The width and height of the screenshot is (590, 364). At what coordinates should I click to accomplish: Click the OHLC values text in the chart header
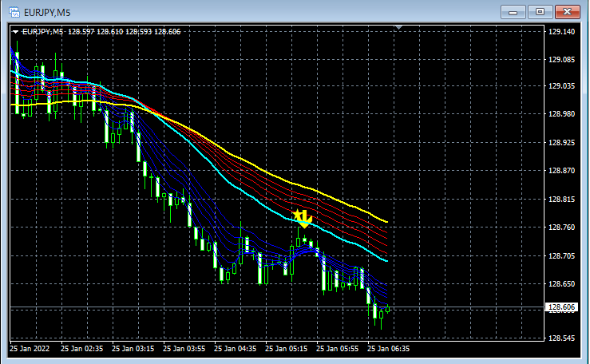[x=125, y=32]
